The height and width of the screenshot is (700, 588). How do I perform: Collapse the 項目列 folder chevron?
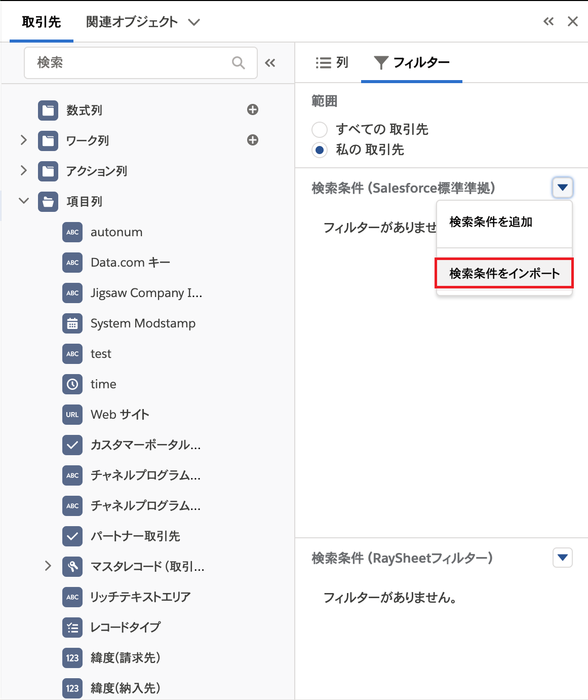pyautogui.click(x=23, y=201)
